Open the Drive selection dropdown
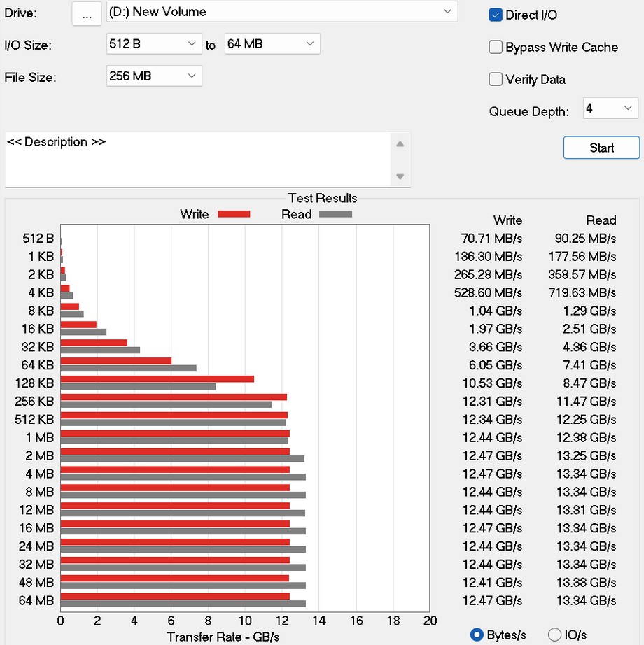The height and width of the screenshot is (645, 644). (281, 12)
